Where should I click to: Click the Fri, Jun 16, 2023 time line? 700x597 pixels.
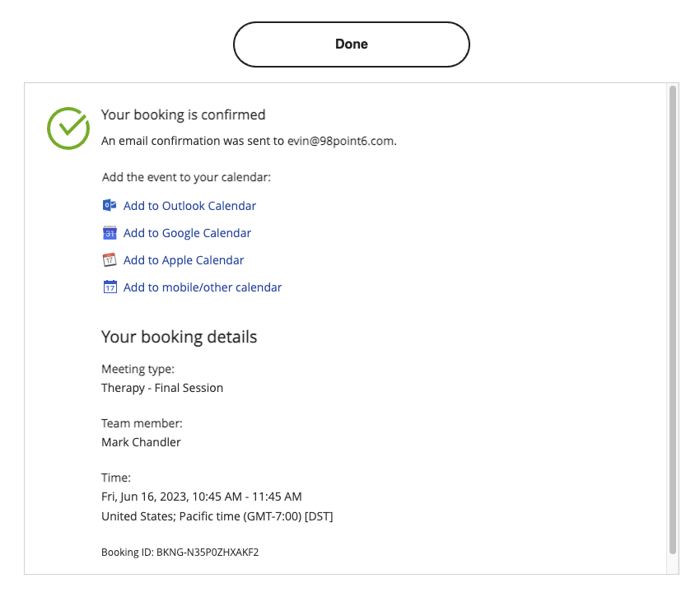(201, 497)
